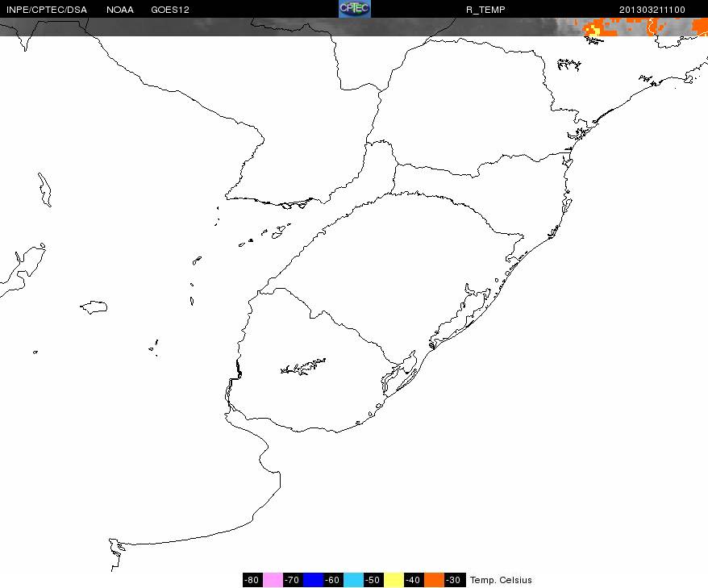Pick the cyan -60 to -50 swatch

coord(353,580)
